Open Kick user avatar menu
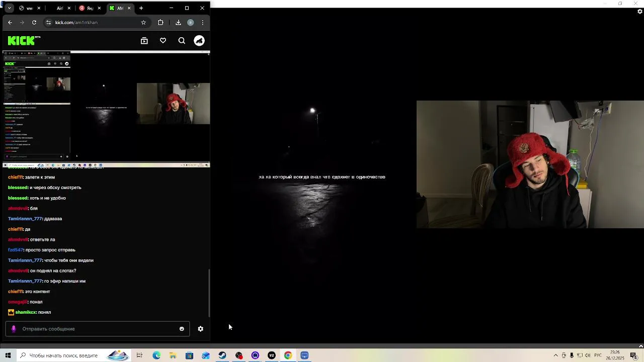Viewport: 644px width, 362px height. (199, 41)
